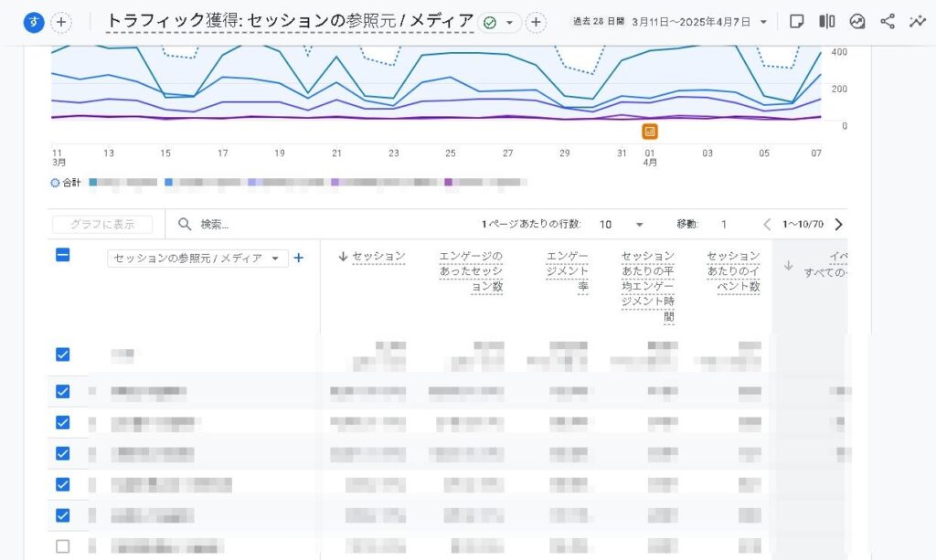Click the share report icon
Image resolution: width=936 pixels, height=560 pixels.
click(888, 22)
